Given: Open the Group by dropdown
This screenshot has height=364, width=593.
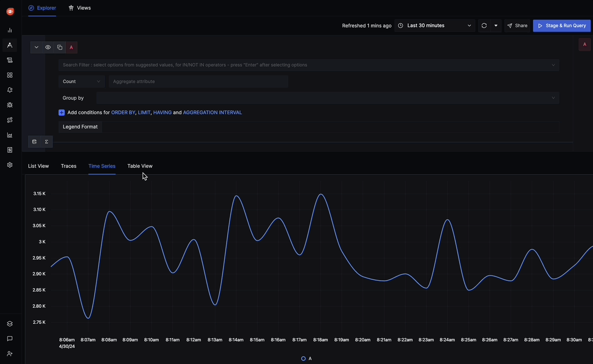Looking at the screenshot, I should pos(327,98).
